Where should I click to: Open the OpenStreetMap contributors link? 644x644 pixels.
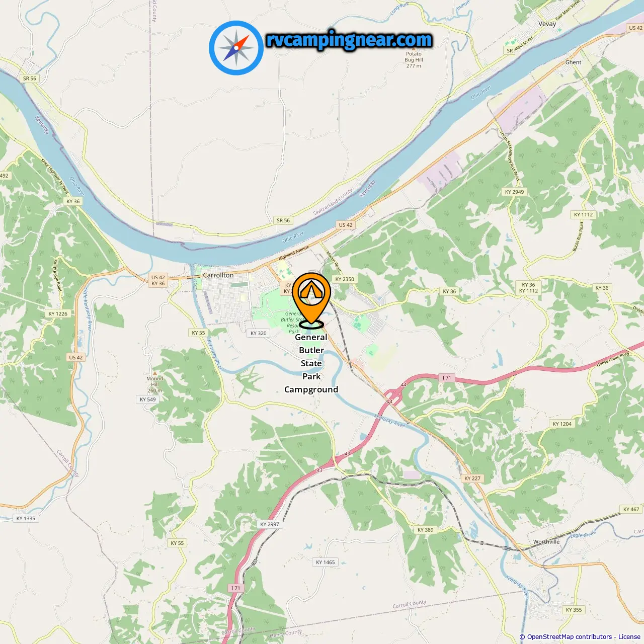click(569, 637)
